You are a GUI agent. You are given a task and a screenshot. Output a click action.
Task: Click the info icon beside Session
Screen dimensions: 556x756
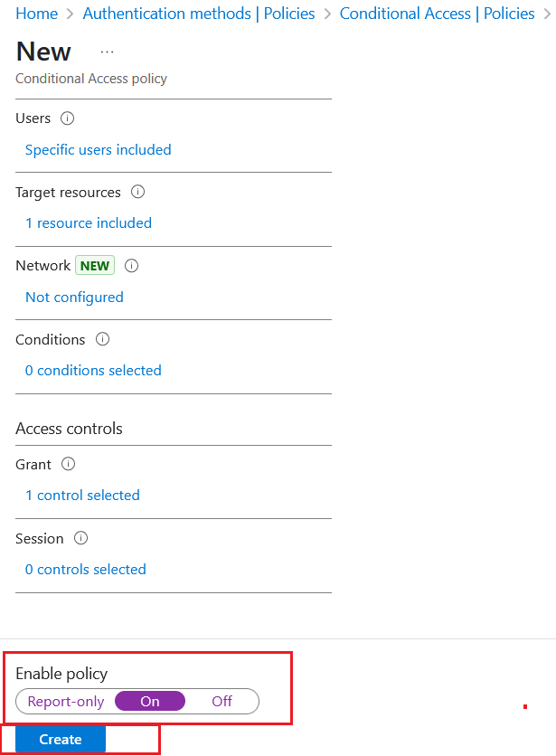(x=80, y=538)
